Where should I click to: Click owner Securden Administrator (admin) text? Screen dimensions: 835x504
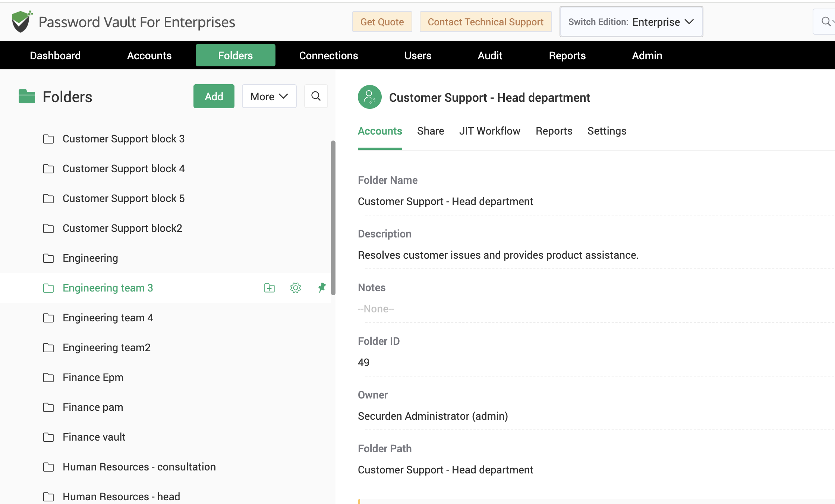tap(433, 416)
